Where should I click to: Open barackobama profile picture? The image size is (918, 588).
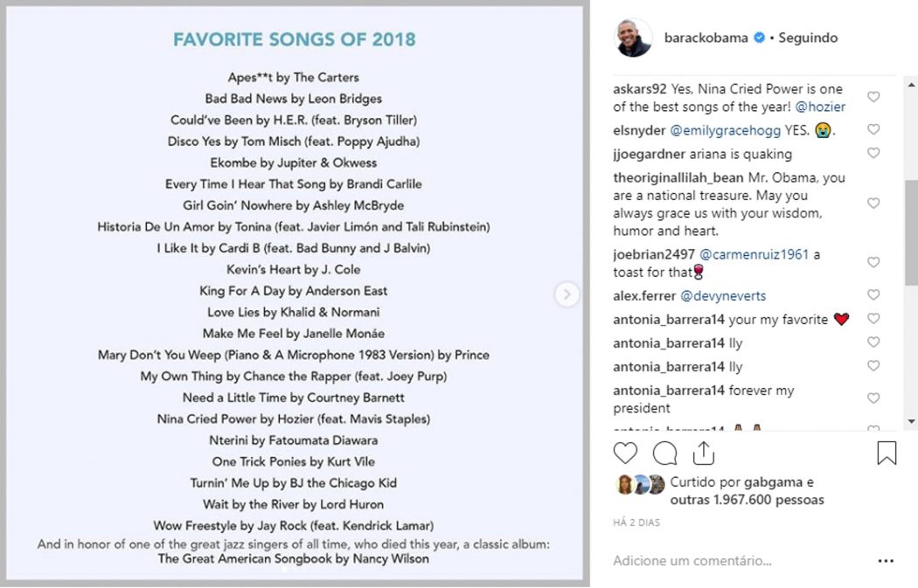click(x=633, y=38)
